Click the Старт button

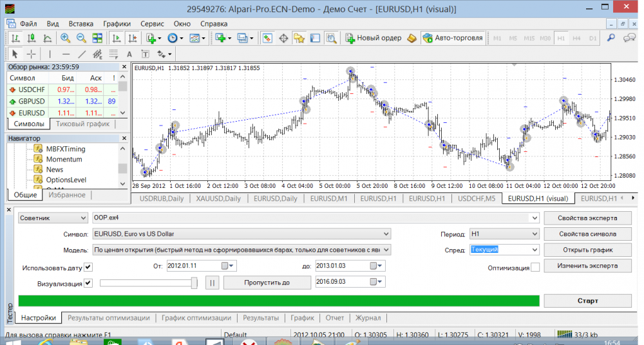coord(587,301)
